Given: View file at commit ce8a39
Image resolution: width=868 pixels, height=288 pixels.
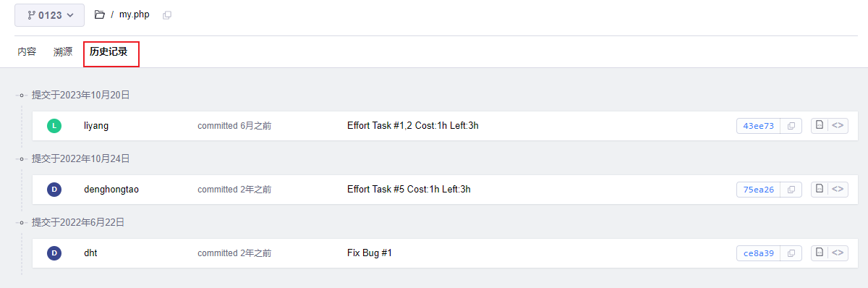Looking at the screenshot, I should click(x=820, y=253).
